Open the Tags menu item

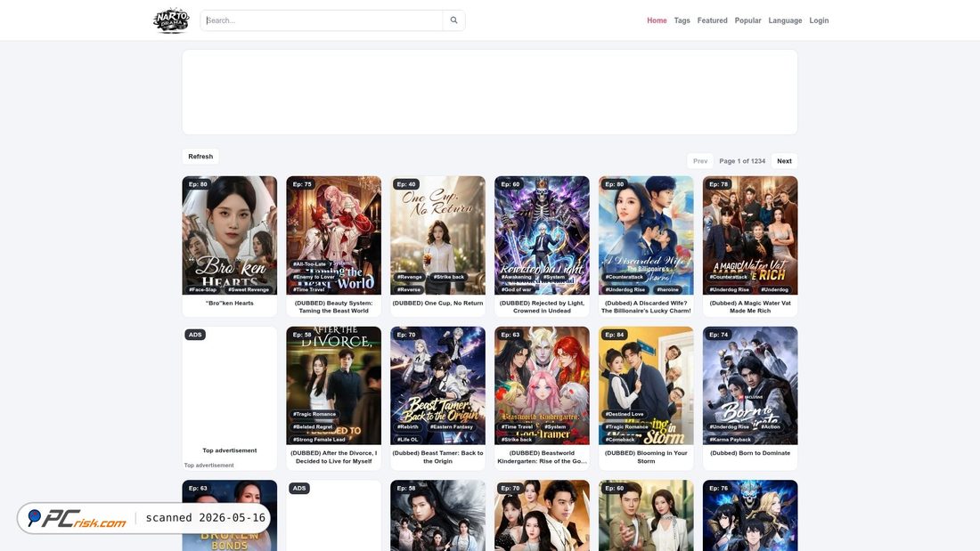[x=682, y=20]
